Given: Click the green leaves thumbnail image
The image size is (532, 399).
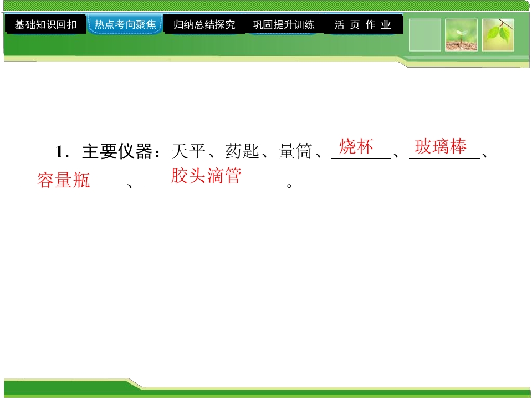Looking at the screenshot, I should 498,35.
